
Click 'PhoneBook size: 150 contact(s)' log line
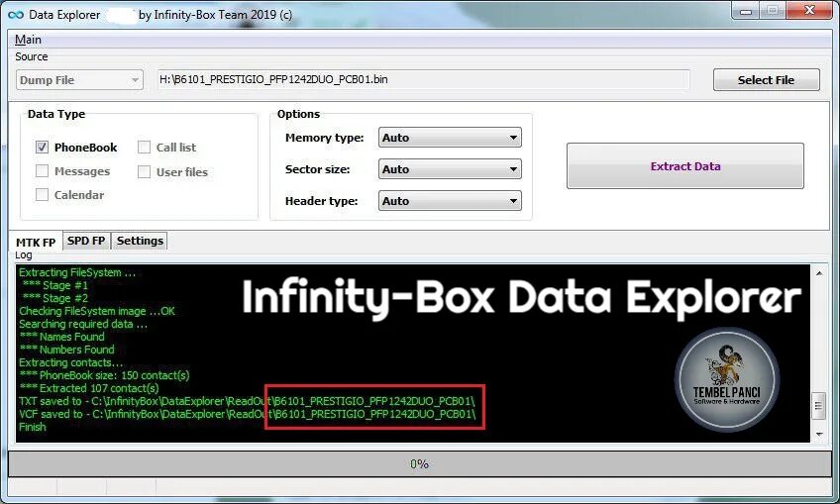[104, 375]
